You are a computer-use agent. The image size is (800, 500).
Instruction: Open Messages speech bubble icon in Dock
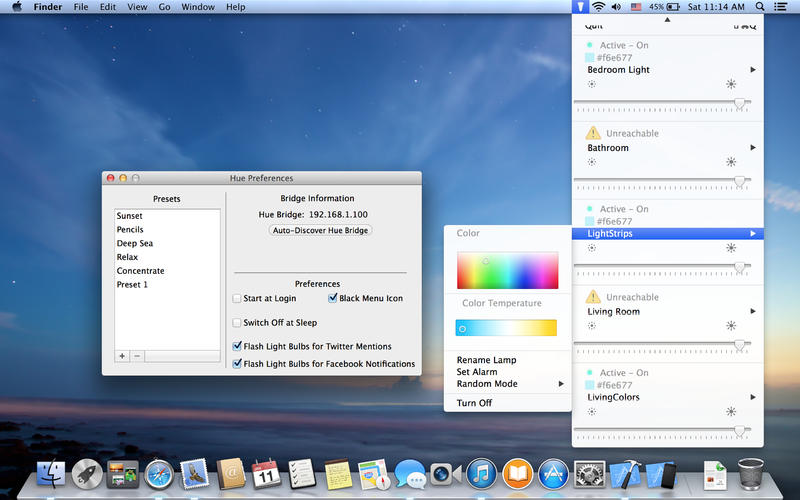point(410,474)
